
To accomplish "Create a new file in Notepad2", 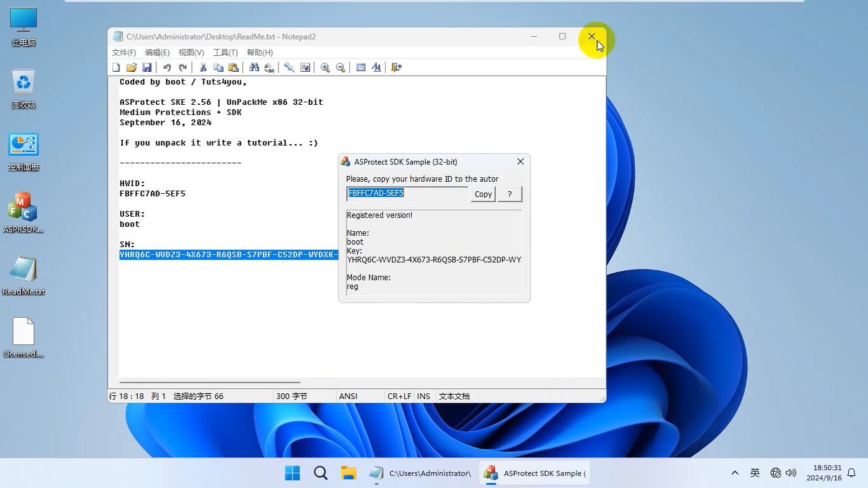I will [x=116, y=67].
